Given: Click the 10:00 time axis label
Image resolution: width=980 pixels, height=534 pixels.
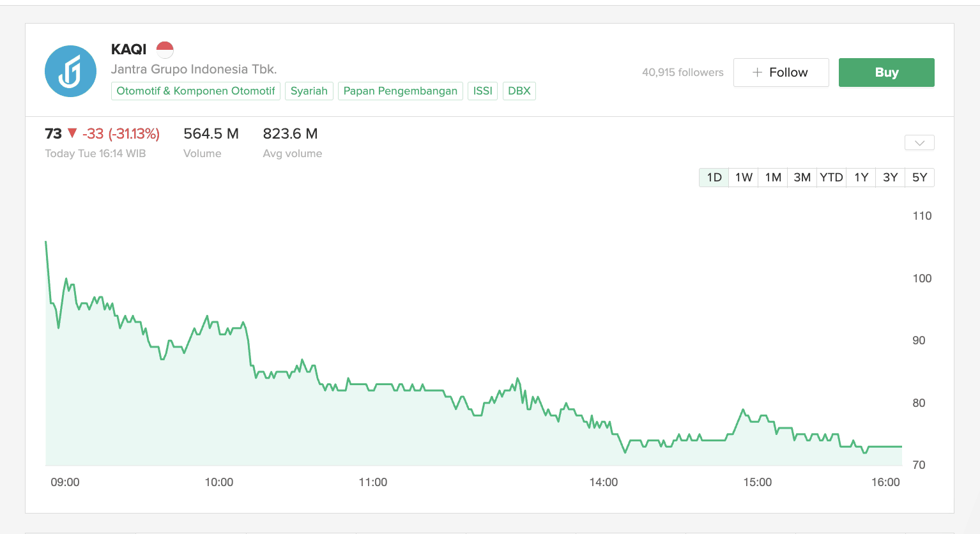Looking at the screenshot, I should coord(219,482).
